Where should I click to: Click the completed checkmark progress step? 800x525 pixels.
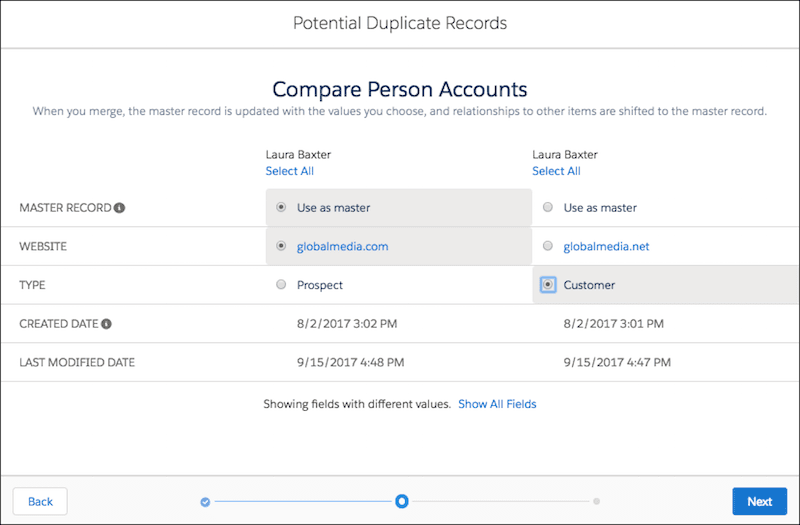coord(205,502)
